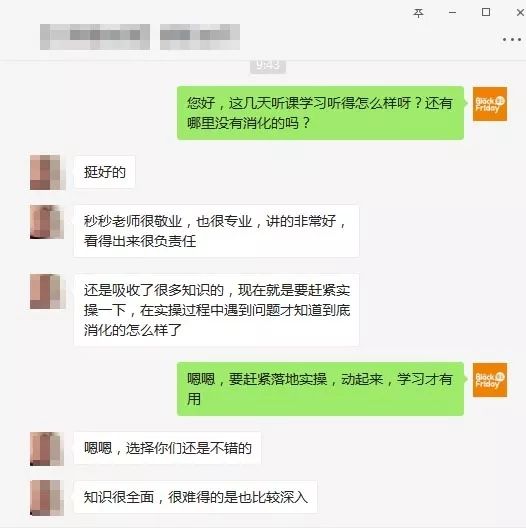Click contact avatar next to 秒秒老师 message
The width and height of the screenshot is (526, 528).
47,222
